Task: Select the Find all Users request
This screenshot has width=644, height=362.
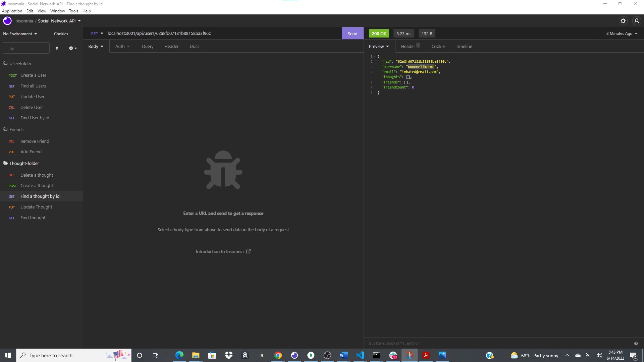Action: (x=33, y=86)
